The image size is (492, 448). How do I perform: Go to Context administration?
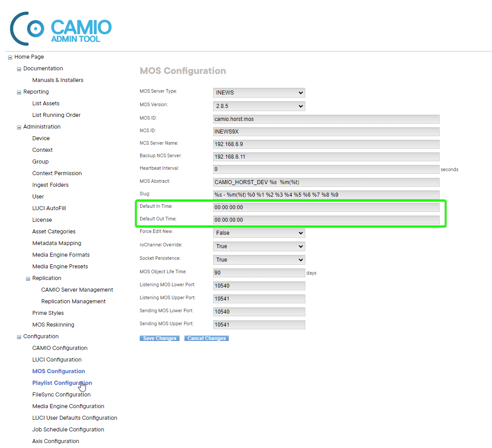43,150
